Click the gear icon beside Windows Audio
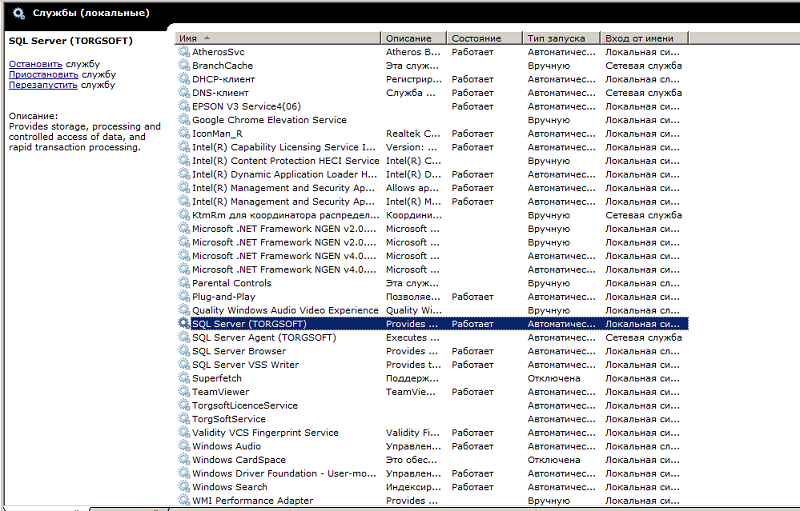The width and height of the screenshot is (800, 511). click(x=183, y=447)
